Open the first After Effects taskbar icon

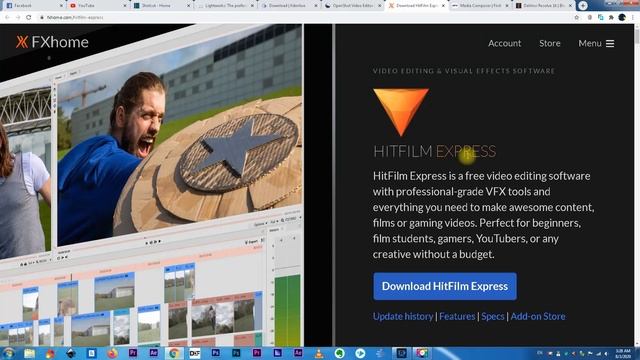(153, 353)
